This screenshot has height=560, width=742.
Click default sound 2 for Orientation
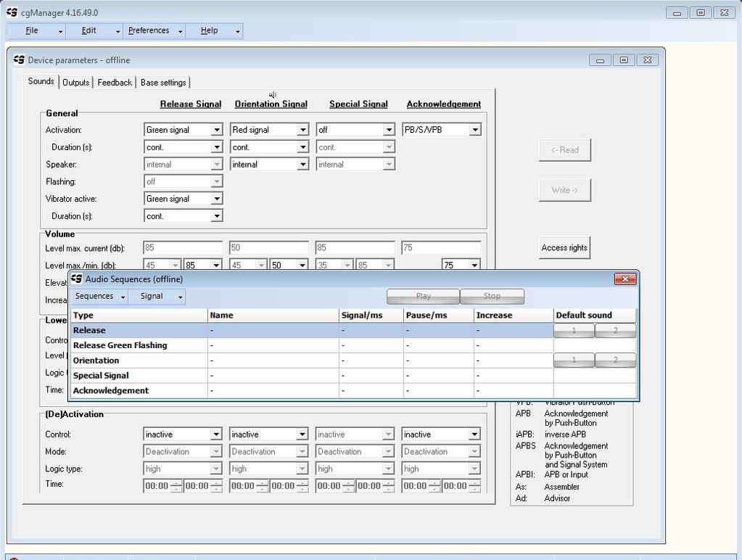click(615, 361)
